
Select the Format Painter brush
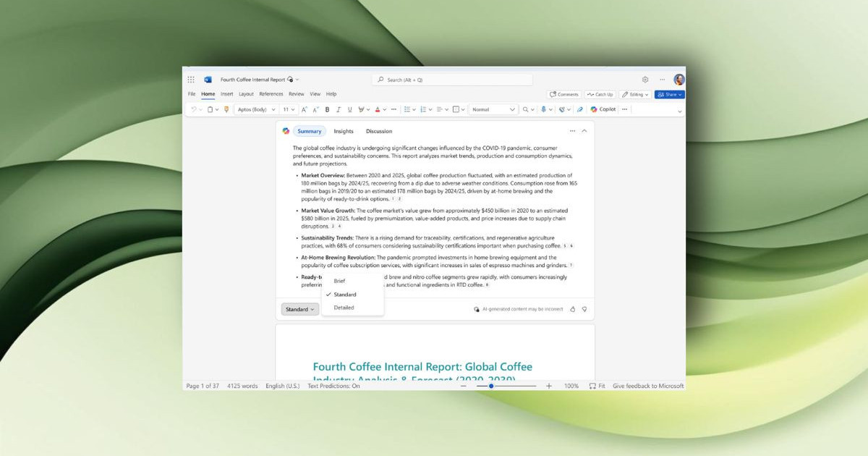coord(226,109)
